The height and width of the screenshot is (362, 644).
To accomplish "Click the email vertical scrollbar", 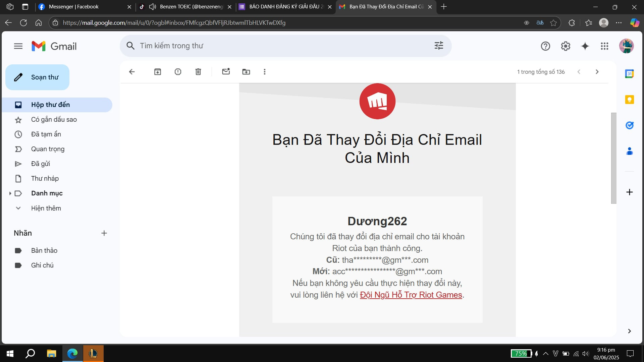I will [x=613, y=158].
